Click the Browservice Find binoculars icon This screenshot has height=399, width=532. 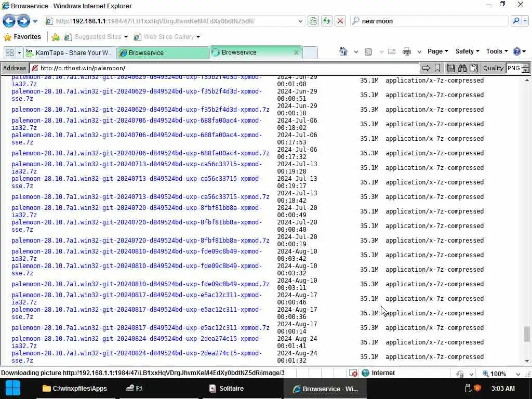click(462, 68)
